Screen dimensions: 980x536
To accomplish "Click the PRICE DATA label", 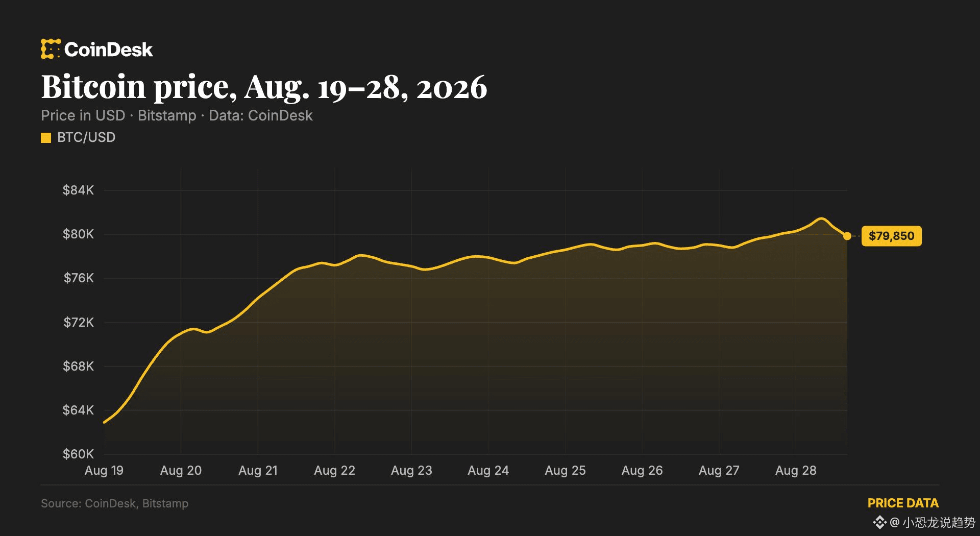I will (903, 503).
